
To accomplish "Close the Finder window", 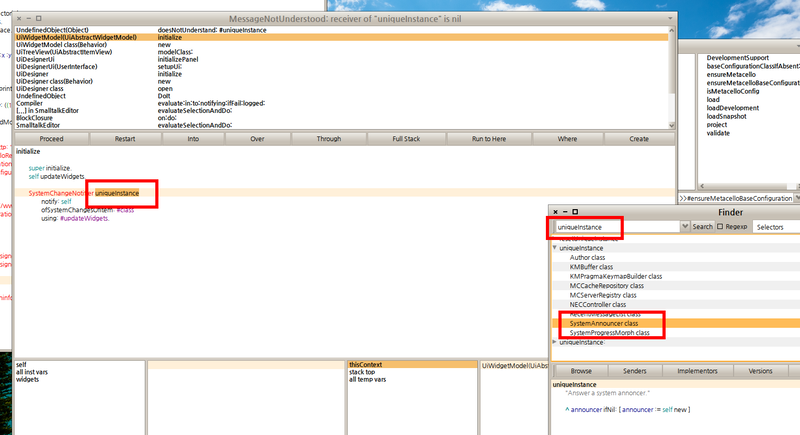I will tap(554, 212).
